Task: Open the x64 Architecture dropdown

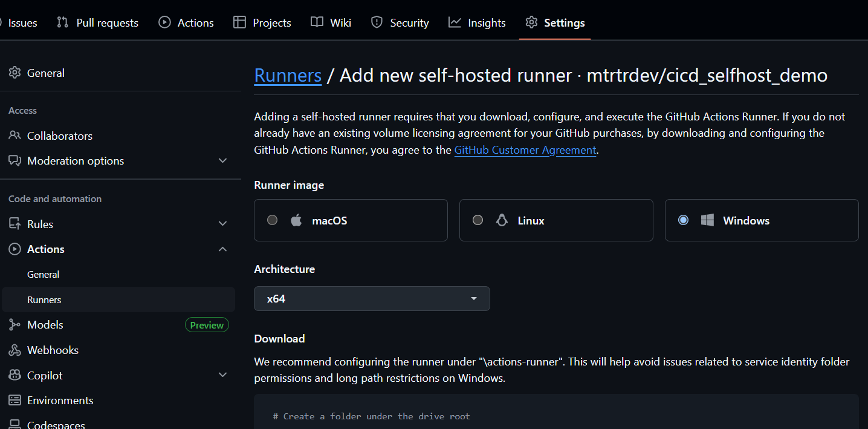Action: pyautogui.click(x=372, y=298)
